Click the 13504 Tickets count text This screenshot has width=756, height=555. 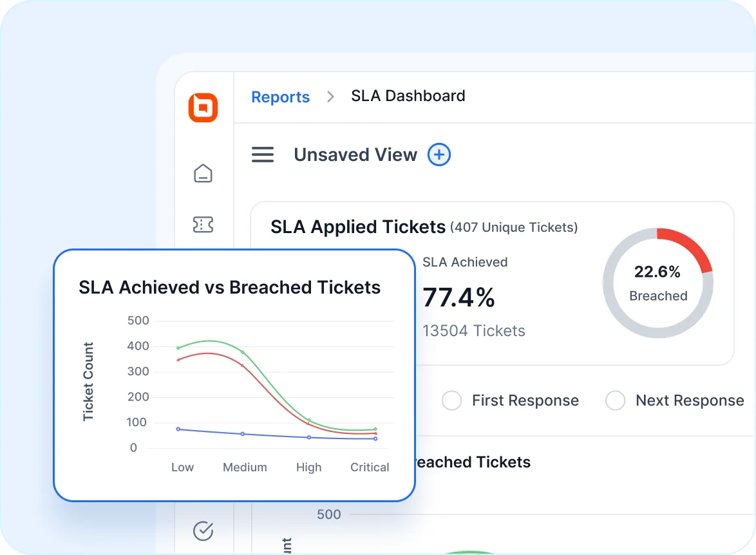coord(474,330)
